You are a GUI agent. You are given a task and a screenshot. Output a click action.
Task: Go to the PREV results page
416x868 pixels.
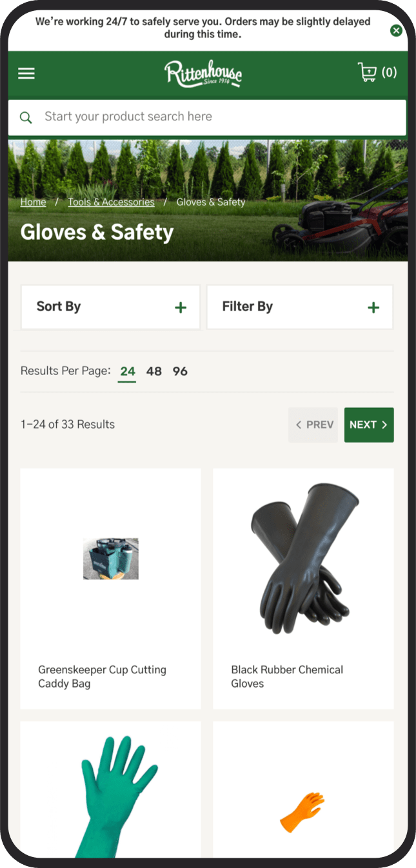tap(313, 425)
